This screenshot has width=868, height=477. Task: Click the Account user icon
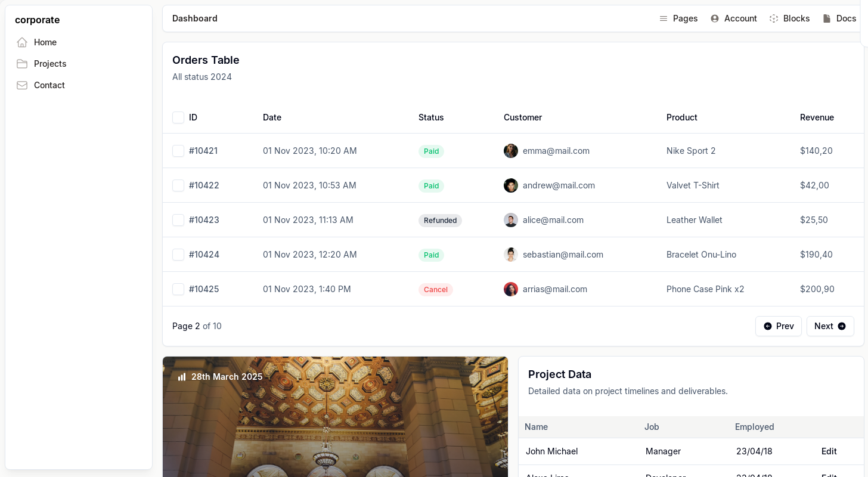(715, 18)
